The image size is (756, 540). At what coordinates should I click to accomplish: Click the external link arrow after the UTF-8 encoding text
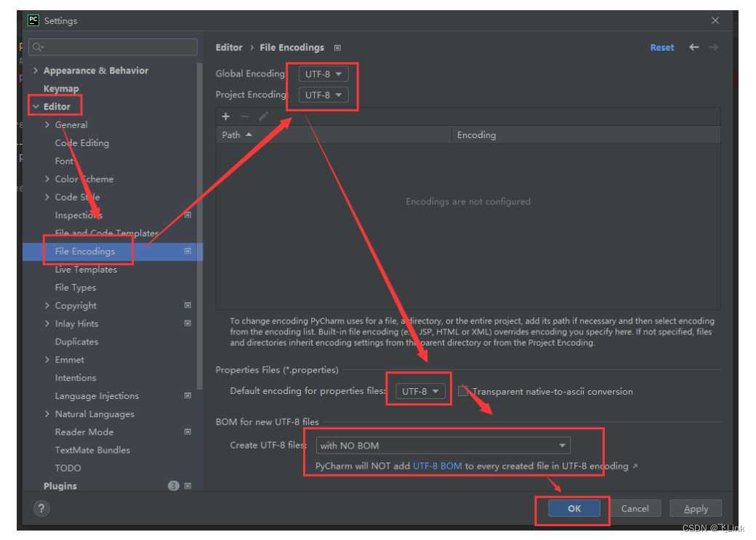click(x=635, y=467)
